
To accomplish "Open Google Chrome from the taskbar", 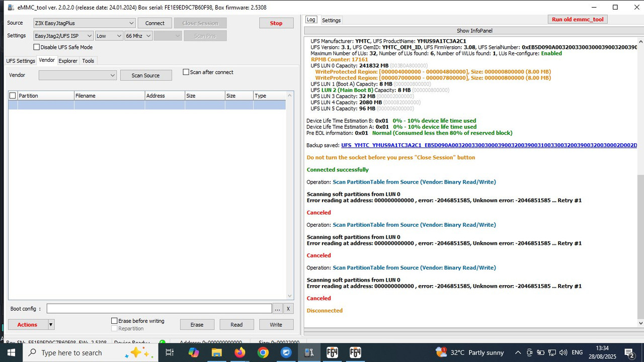I will click(263, 352).
